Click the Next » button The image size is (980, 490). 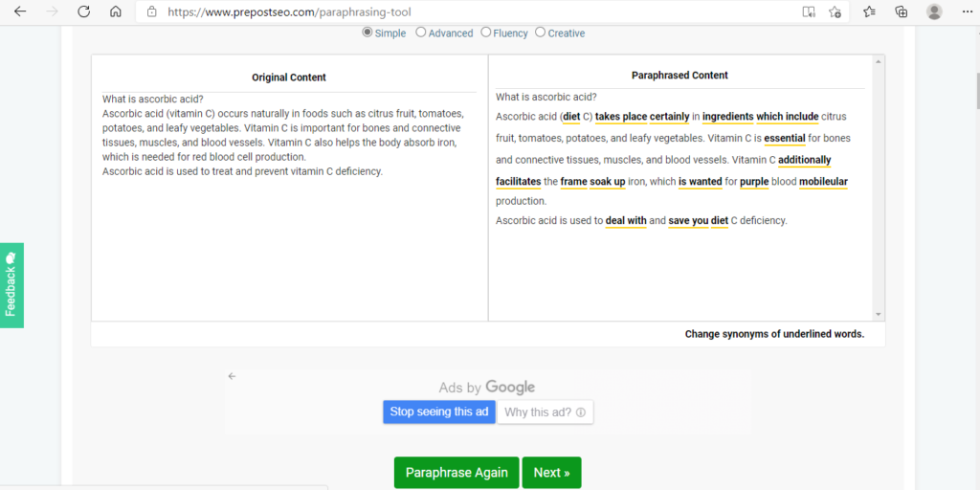click(x=552, y=473)
